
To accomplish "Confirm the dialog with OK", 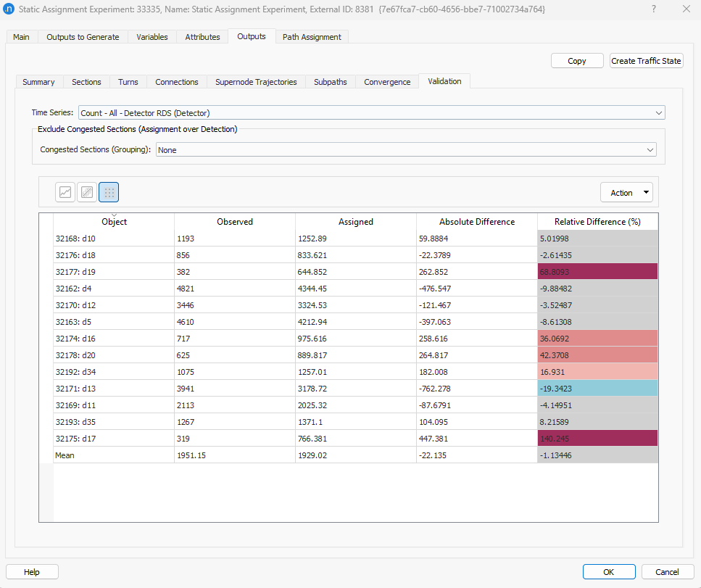I will [x=609, y=571].
